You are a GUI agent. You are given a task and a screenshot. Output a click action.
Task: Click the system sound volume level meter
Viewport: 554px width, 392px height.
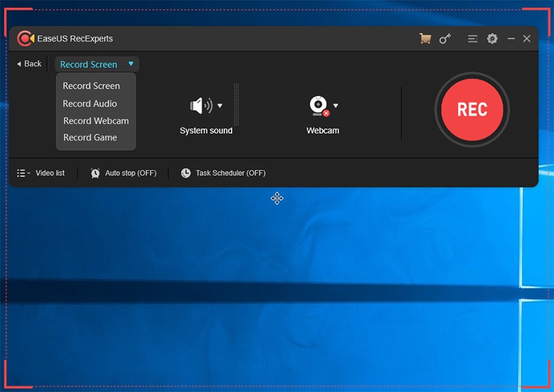click(x=236, y=105)
